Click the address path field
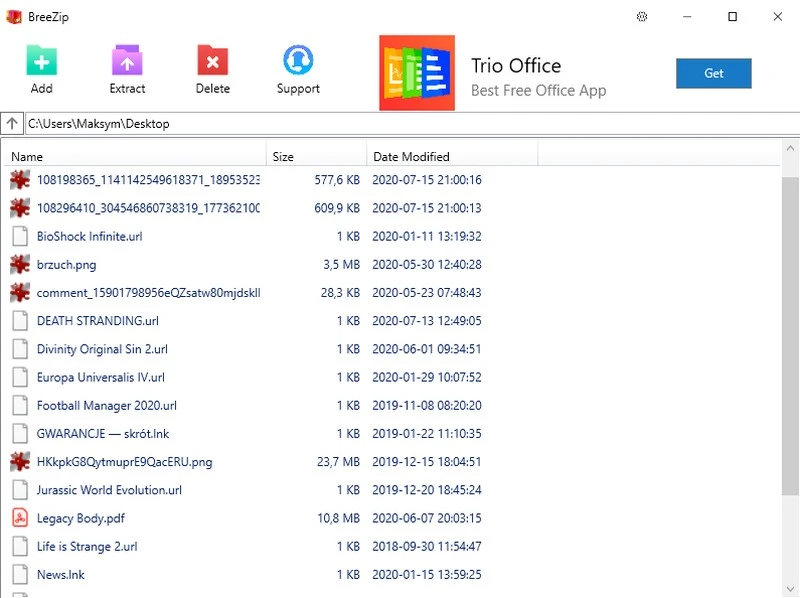800x598 pixels. pyautogui.click(x=400, y=124)
